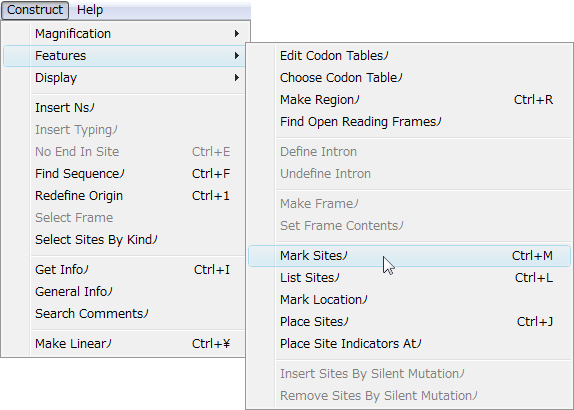Viewport: 574px width, 410px height.
Task: Choose List Sites entry
Action: click(x=409, y=277)
